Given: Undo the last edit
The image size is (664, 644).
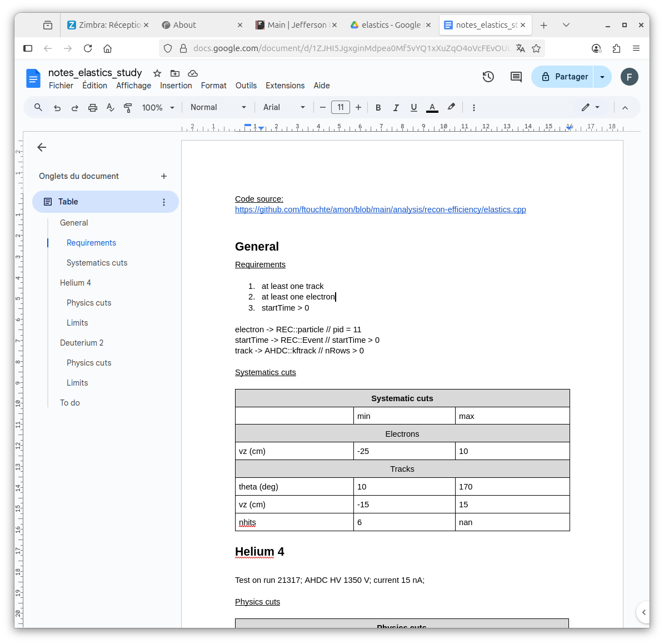Looking at the screenshot, I should coord(57,108).
